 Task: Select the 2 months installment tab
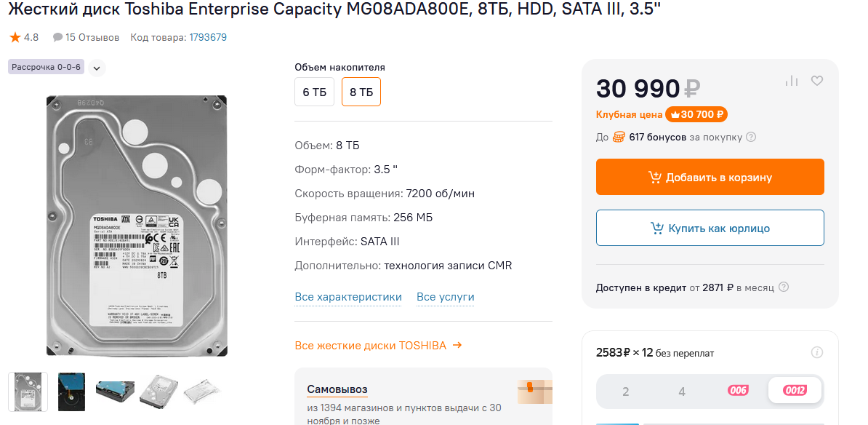tap(625, 392)
